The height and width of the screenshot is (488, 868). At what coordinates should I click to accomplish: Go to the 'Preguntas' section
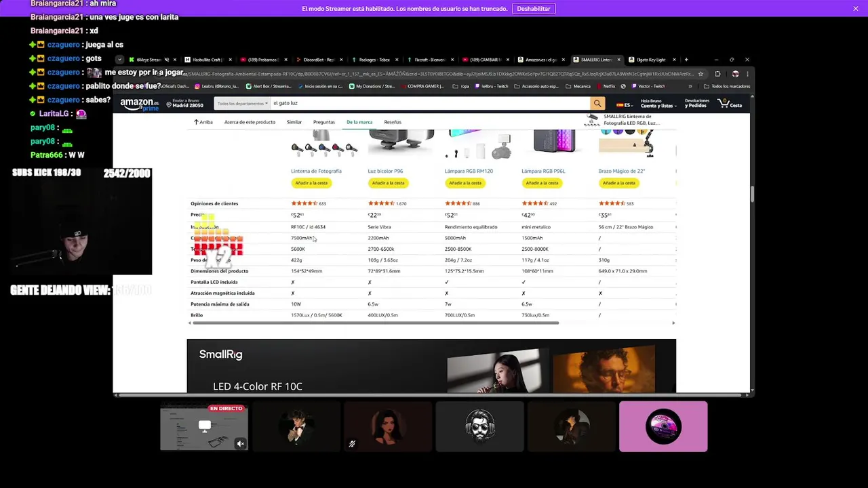click(323, 122)
